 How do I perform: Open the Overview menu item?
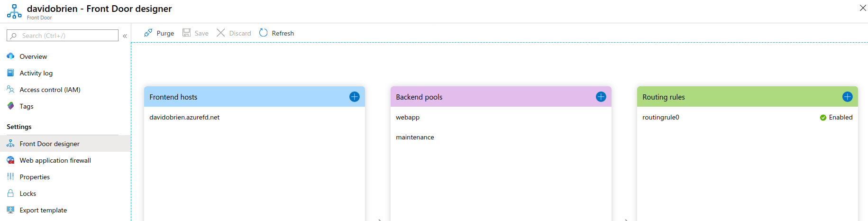(x=65, y=56)
